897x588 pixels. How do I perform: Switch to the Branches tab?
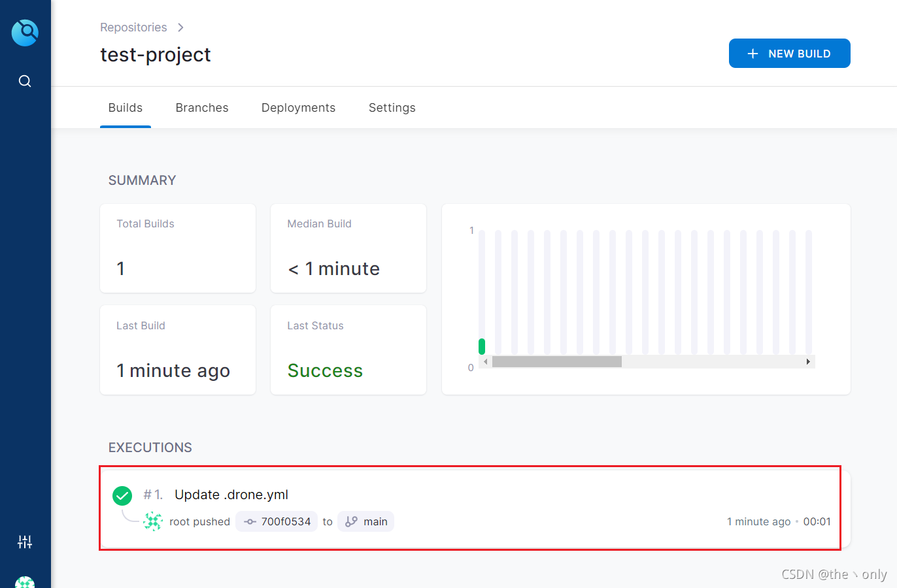201,107
